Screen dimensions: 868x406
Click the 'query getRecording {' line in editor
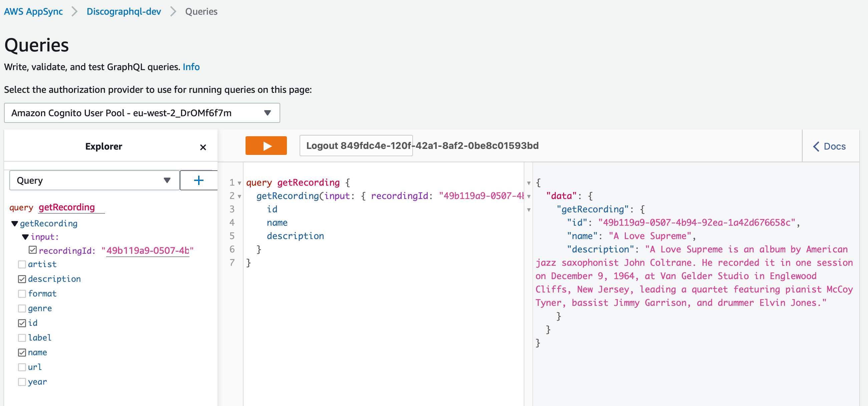298,183
